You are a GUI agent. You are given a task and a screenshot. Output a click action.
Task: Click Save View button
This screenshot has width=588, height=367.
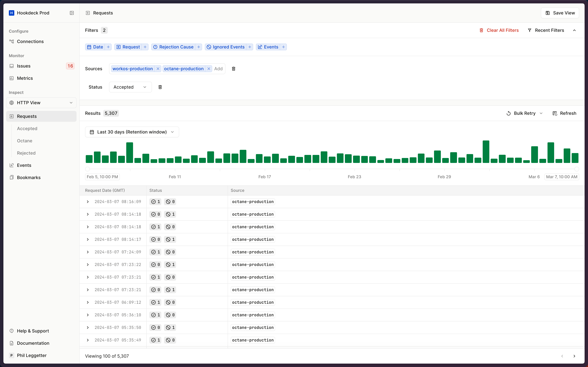click(x=560, y=13)
